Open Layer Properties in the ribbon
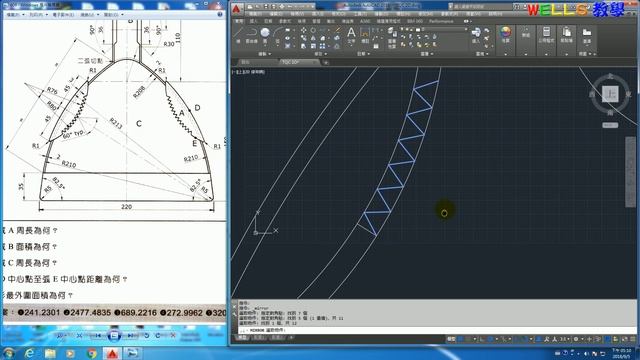The height and width of the screenshot is (360, 640). 391,37
